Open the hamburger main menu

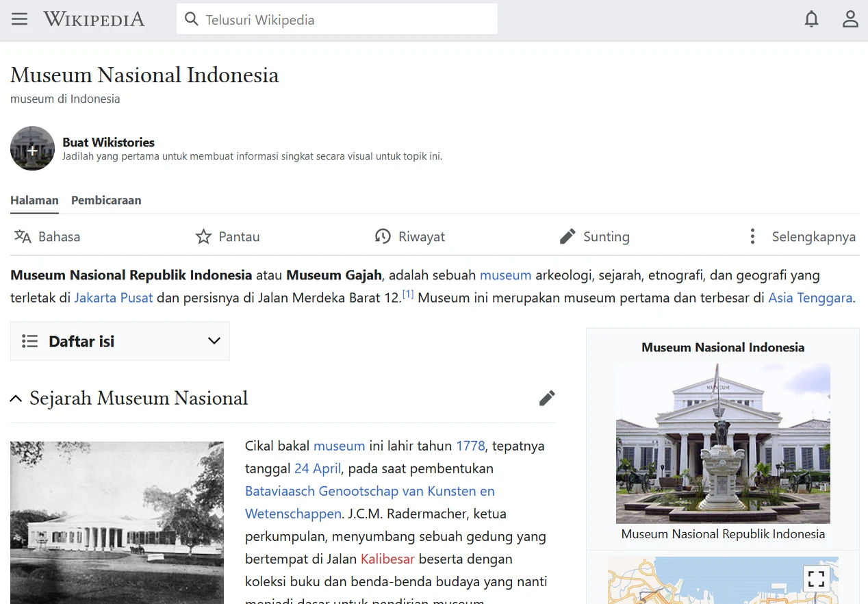pyautogui.click(x=20, y=19)
